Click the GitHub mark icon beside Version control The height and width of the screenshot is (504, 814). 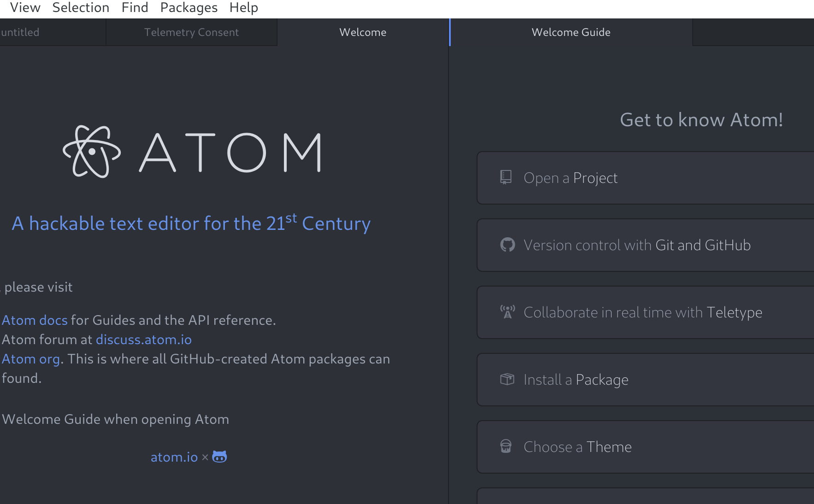507,245
